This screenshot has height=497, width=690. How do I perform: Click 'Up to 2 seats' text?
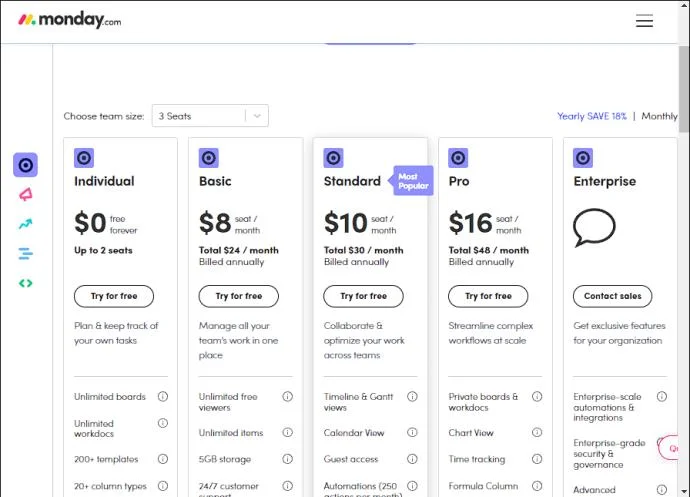[x=103, y=250]
